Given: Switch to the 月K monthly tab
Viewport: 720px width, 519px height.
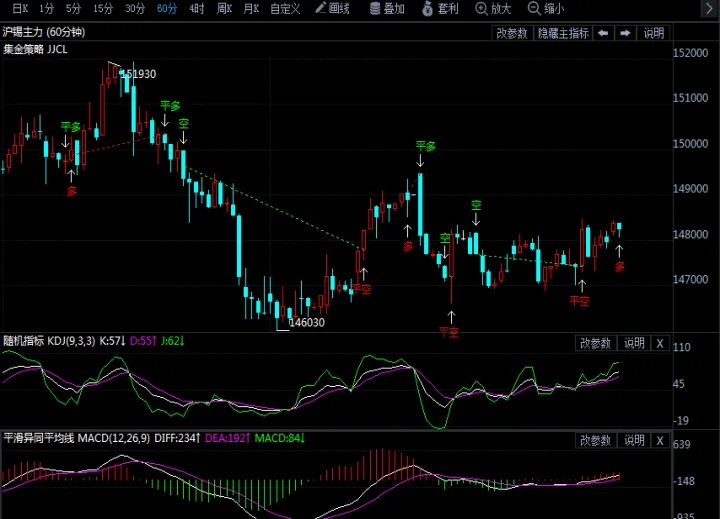Looking at the screenshot, I should pos(251,8).
